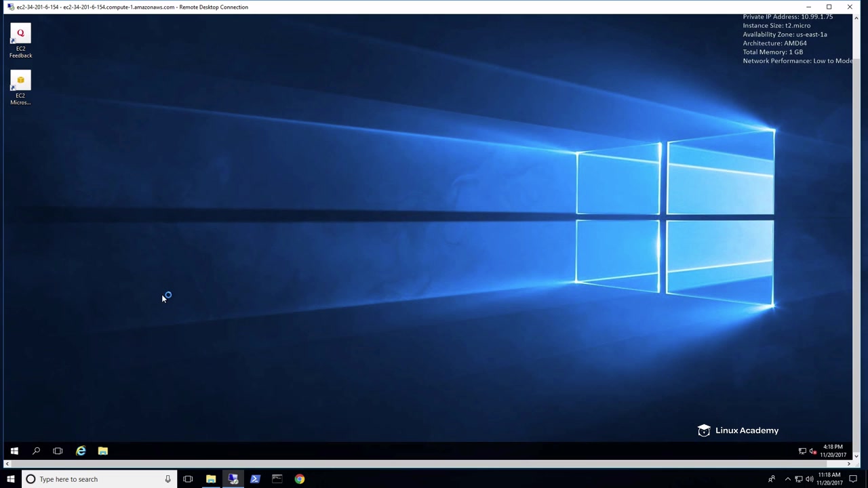Viewport: 868px width, 488px height.
Task: Launch PowerShell from the local taskbar
Action: 255,479
